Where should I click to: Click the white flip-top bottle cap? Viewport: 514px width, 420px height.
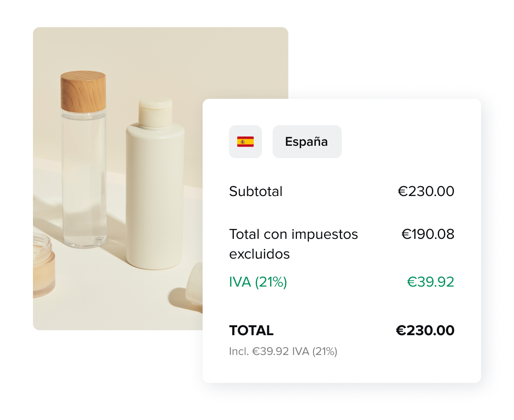point(156,112)
